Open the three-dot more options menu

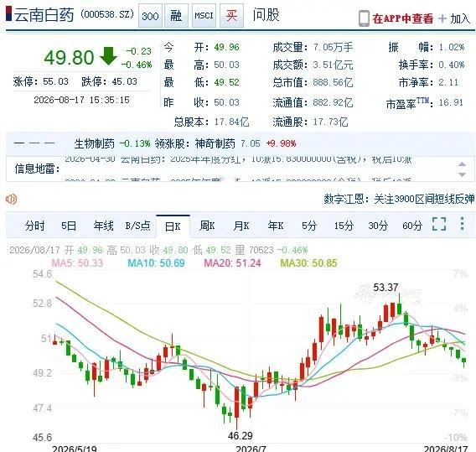tap(462, 224)
